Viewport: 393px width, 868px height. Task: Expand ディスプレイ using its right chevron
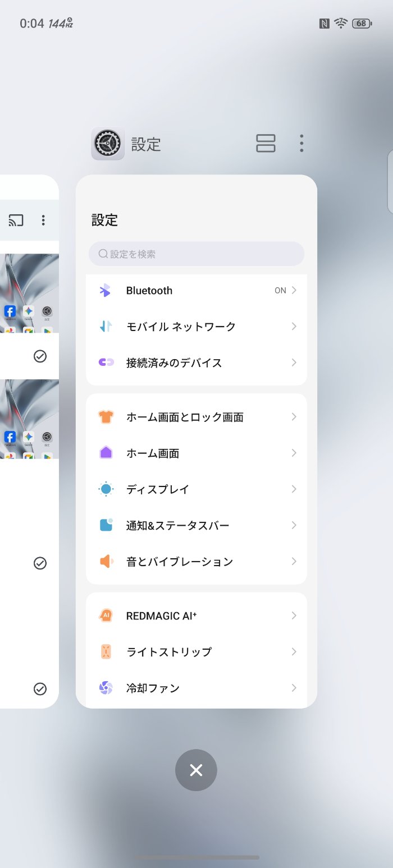(x=294, y=489)
